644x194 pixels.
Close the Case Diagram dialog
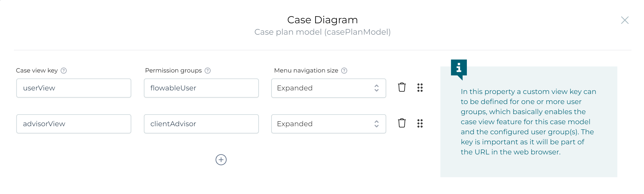pyautogui.click(x=624, y=20)
